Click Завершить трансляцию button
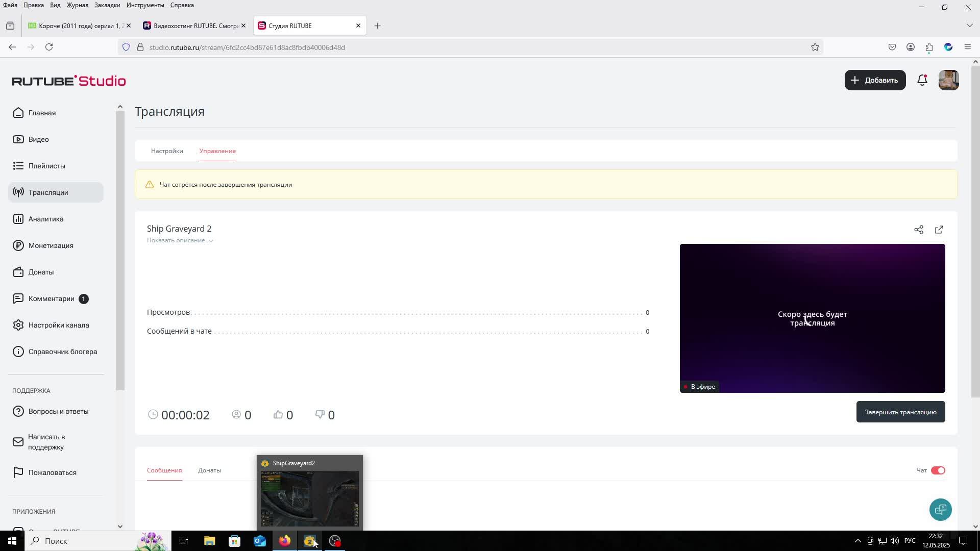The image size is (980, 551). (900, 412)
